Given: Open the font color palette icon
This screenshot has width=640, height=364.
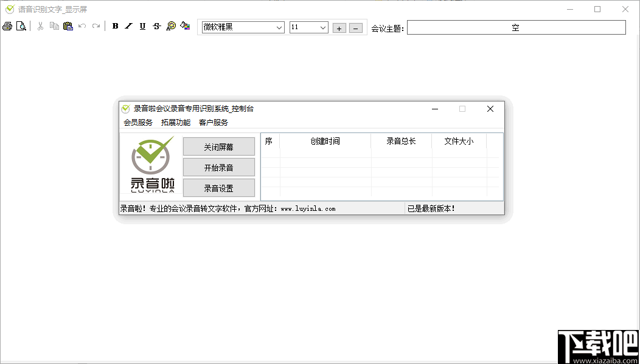Looking at the screenshot, I should coord(171,26).
